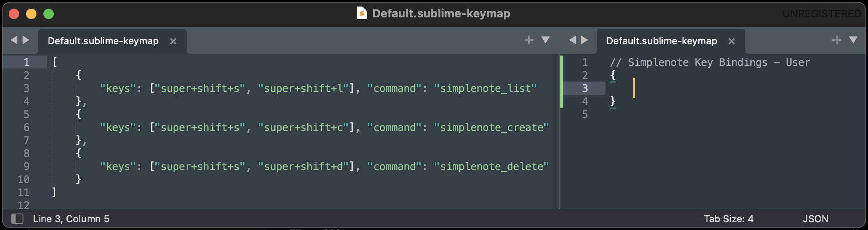Add a new tab in the left pane
Image resolution: width=868 pixels, height=230 pixels.
coord(529,40)
